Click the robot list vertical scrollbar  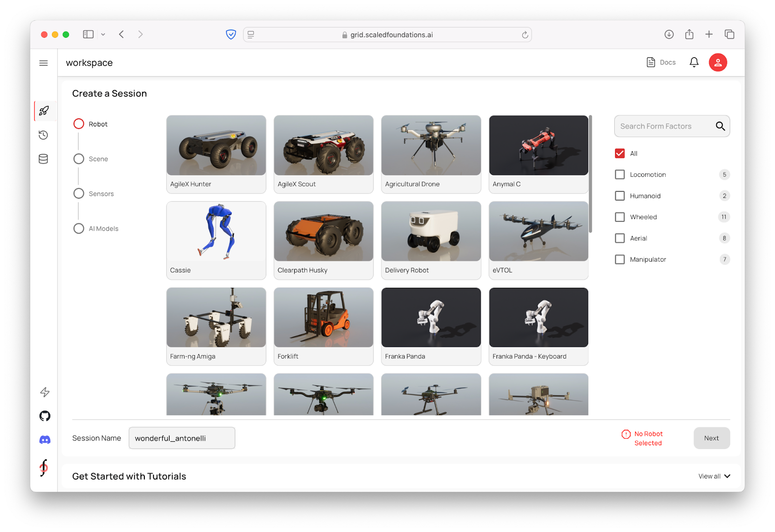[590, 174]
